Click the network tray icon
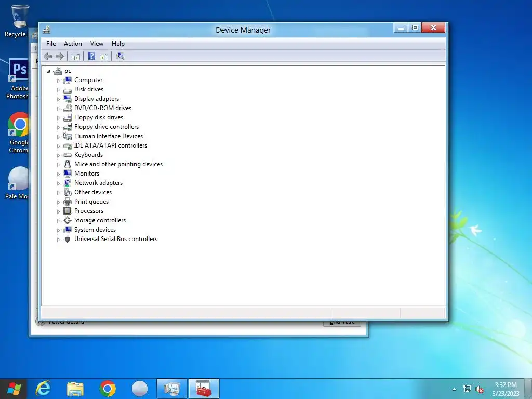Image resolution: width=532 pixels, height=399 pixels. [x=467, y=389]
